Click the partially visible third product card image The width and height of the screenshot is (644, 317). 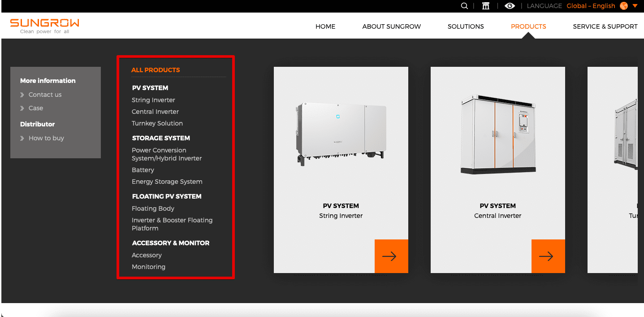(x=625, y=135)
